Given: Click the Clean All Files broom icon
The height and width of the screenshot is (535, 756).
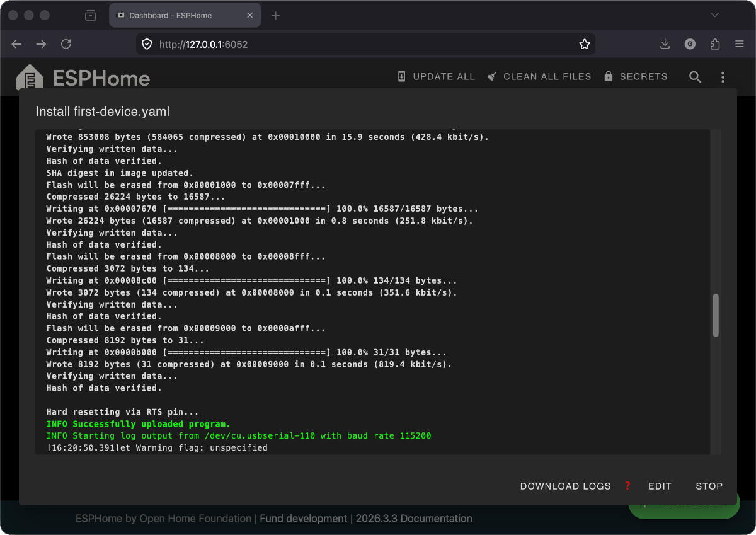Looking at the screenshot, I should (492, 76).
